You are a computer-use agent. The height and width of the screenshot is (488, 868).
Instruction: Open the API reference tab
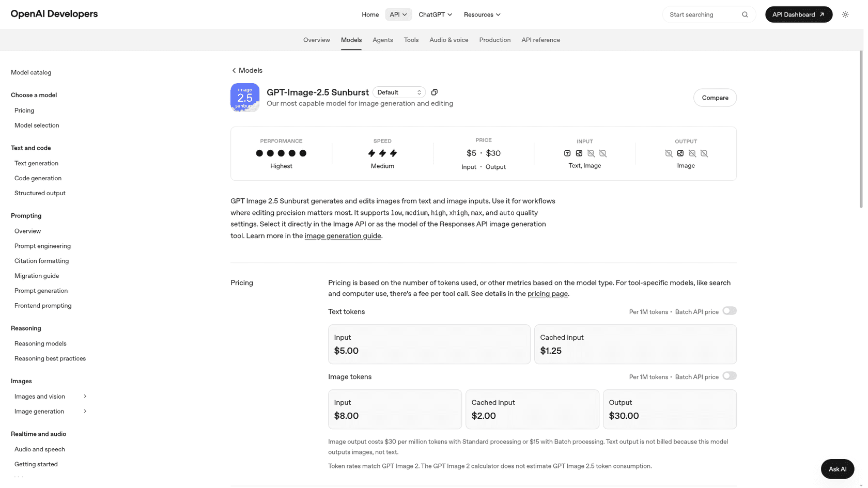(540, 40)
